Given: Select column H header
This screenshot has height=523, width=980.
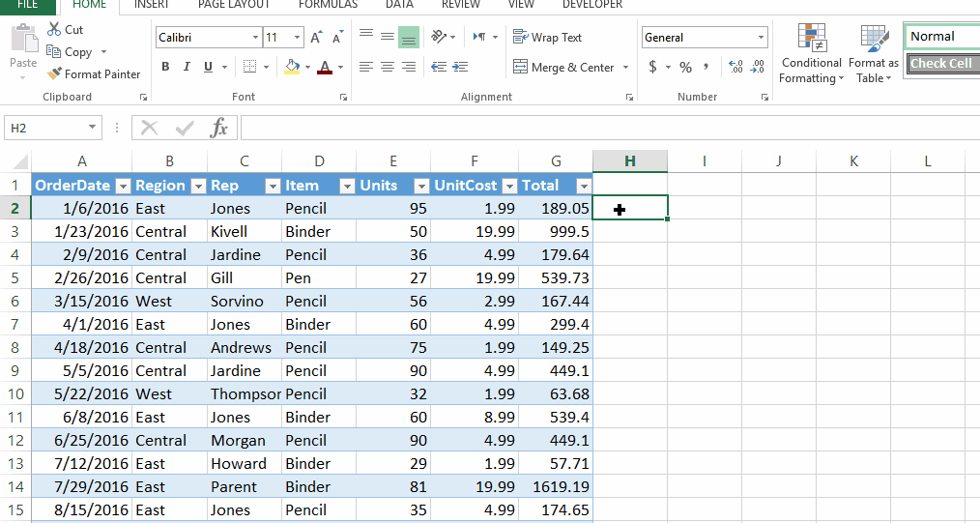Looking at the screenshot, I should [x=630, y=161].
